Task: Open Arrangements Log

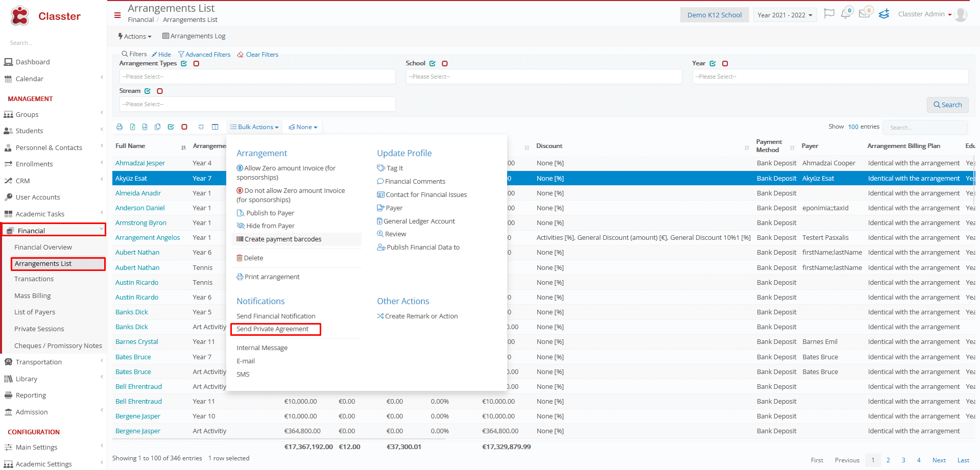Action: [x=194, y=36]
